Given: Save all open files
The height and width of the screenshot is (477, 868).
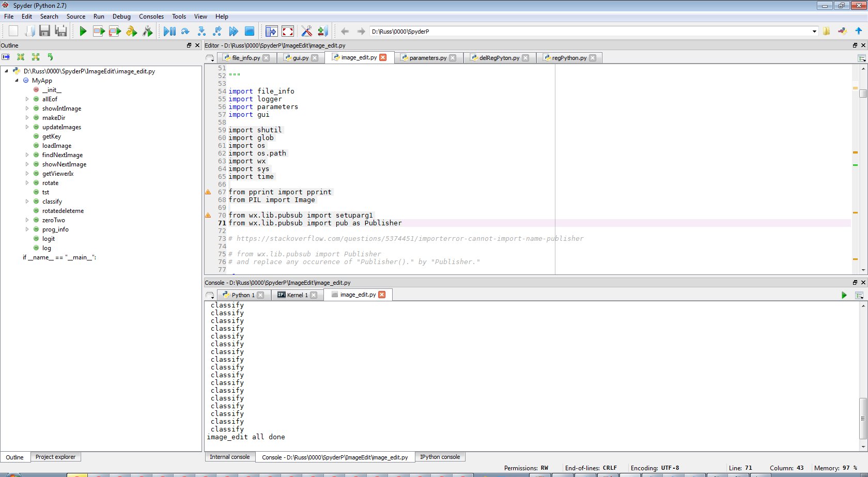Looking at the screenshot, I should 61,31.
